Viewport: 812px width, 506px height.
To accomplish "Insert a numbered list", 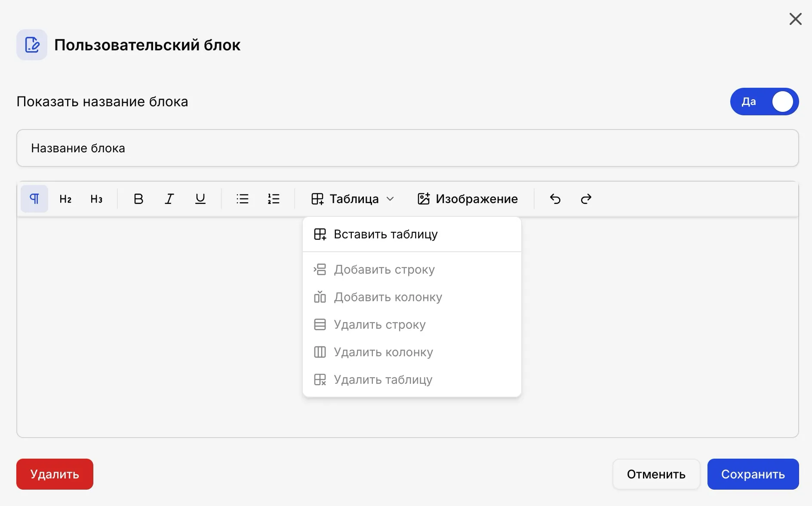I will click(274, 199).
